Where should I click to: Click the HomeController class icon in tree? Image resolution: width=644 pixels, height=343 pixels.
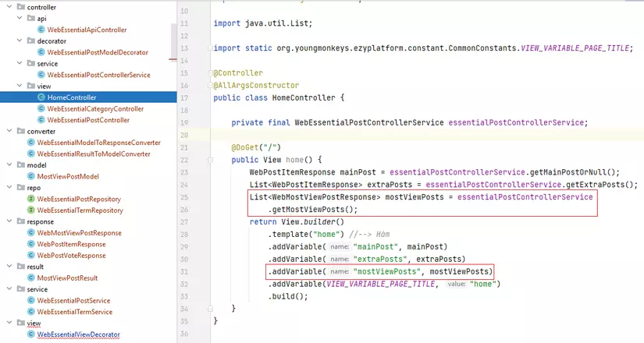pos(41,97)
